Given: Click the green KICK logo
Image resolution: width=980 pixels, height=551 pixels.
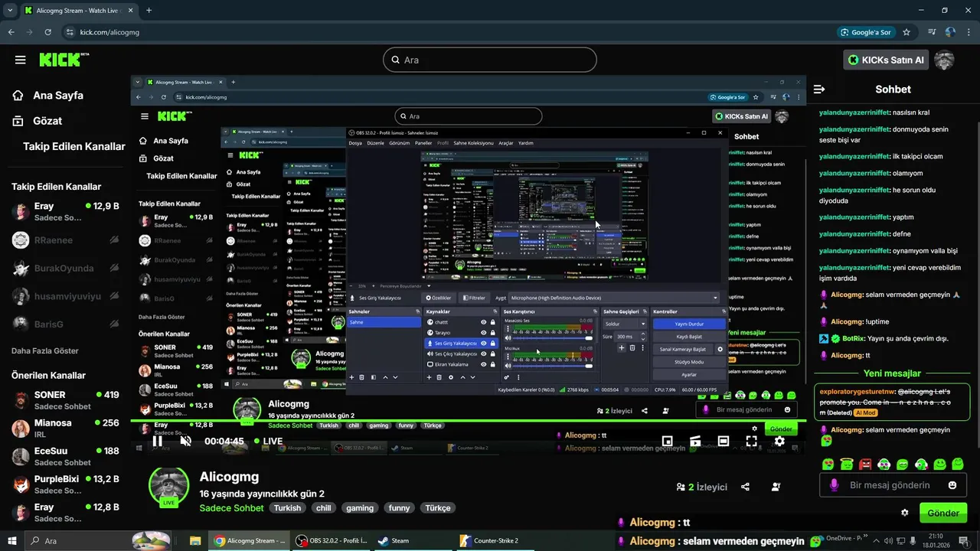Looking at the screenshot, I should click(x=64, y=60).
